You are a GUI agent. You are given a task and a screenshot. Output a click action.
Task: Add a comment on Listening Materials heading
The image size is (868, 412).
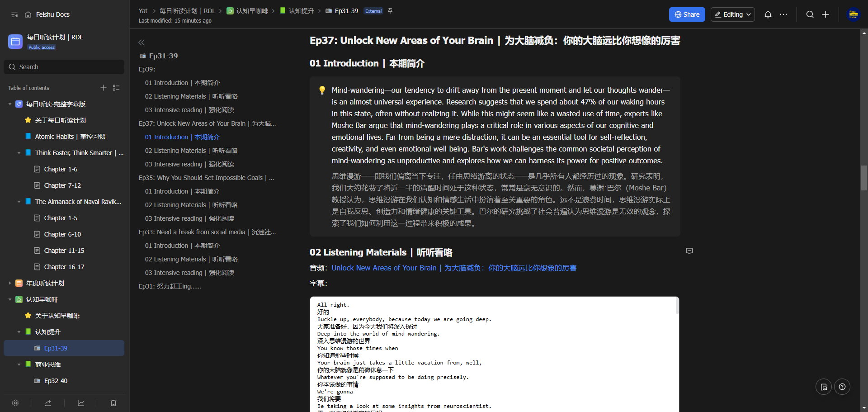click(689, 251)
